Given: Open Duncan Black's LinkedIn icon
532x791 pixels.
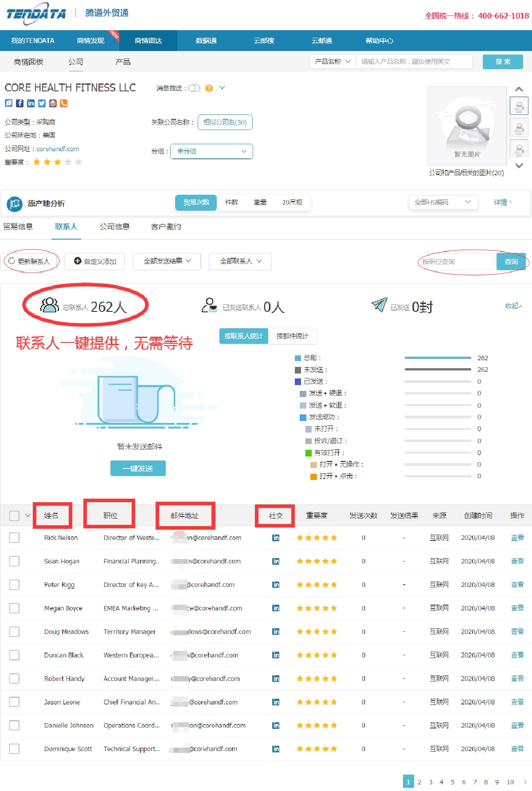Looking at the screenshot, I should point(276,655).
